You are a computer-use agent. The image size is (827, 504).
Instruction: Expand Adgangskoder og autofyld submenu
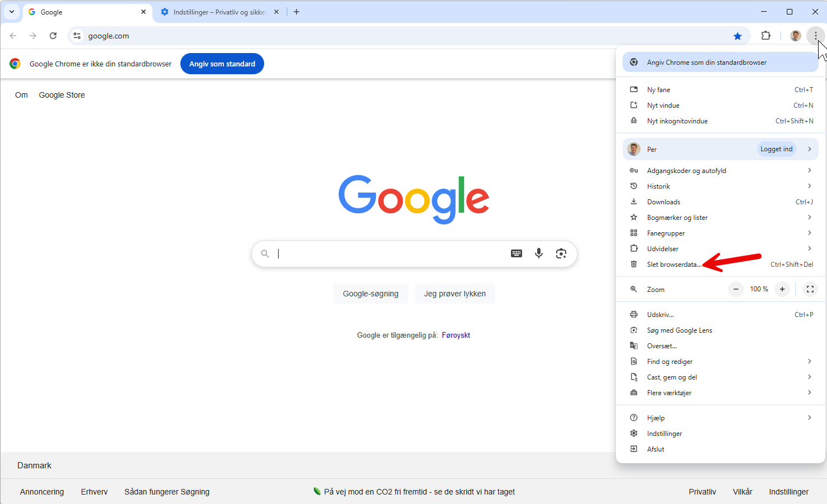(x=720, y=171)
